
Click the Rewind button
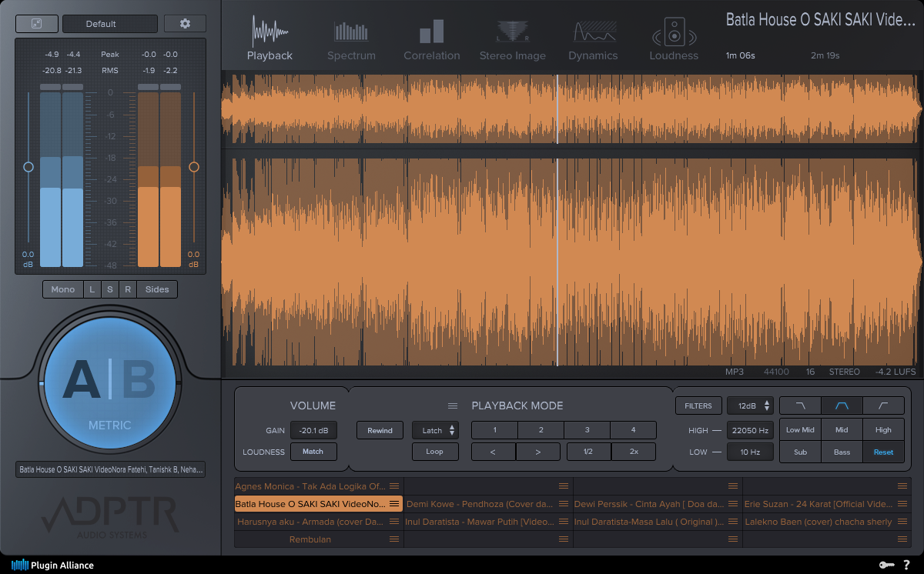point(380,430)
